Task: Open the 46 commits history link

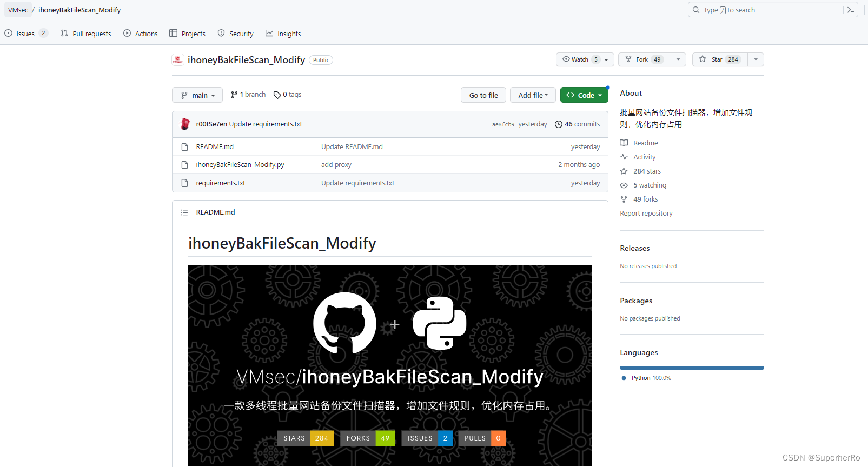Action: pos(578,124)
